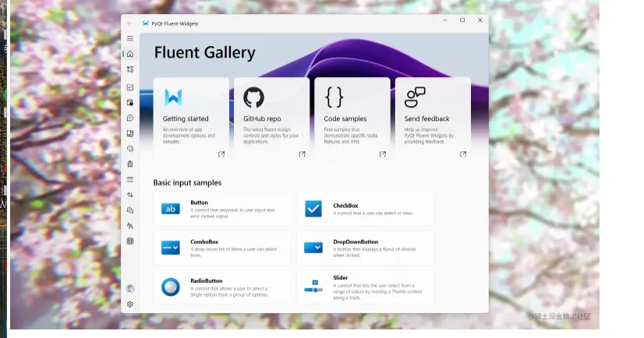Open Dialogs and flyouts via chat-bubble icon
644x338 pixels.
point(130,118)
